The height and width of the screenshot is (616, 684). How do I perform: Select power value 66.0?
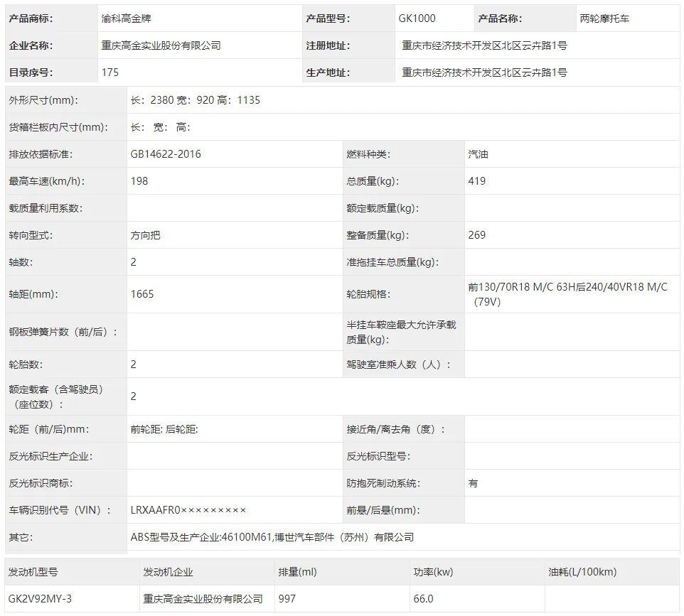pos(423,599)
